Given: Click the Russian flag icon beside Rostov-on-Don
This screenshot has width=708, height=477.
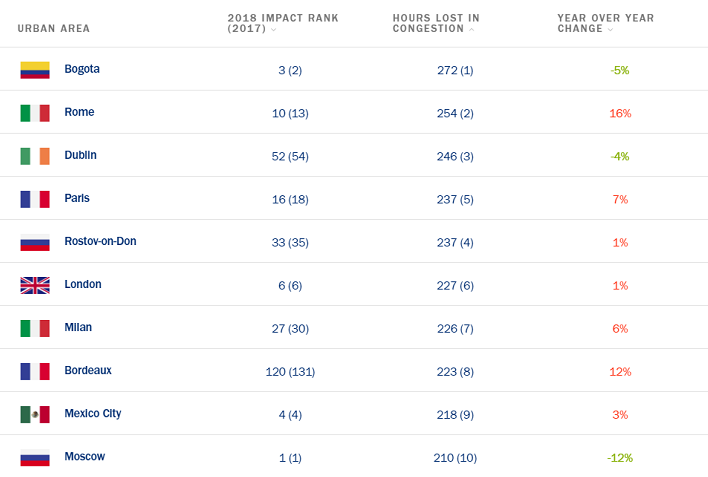Looking at the screenshot, I should coord(35,242).
